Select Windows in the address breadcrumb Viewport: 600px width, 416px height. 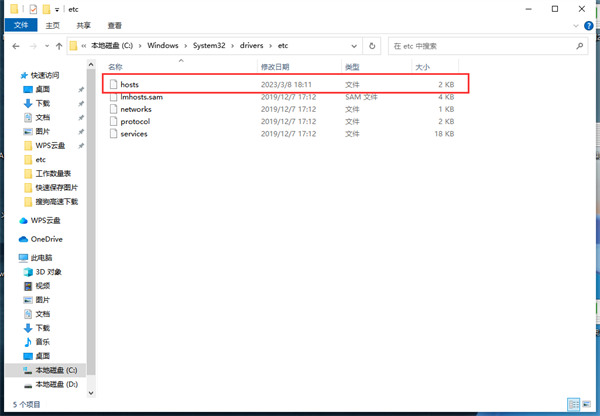163,46
